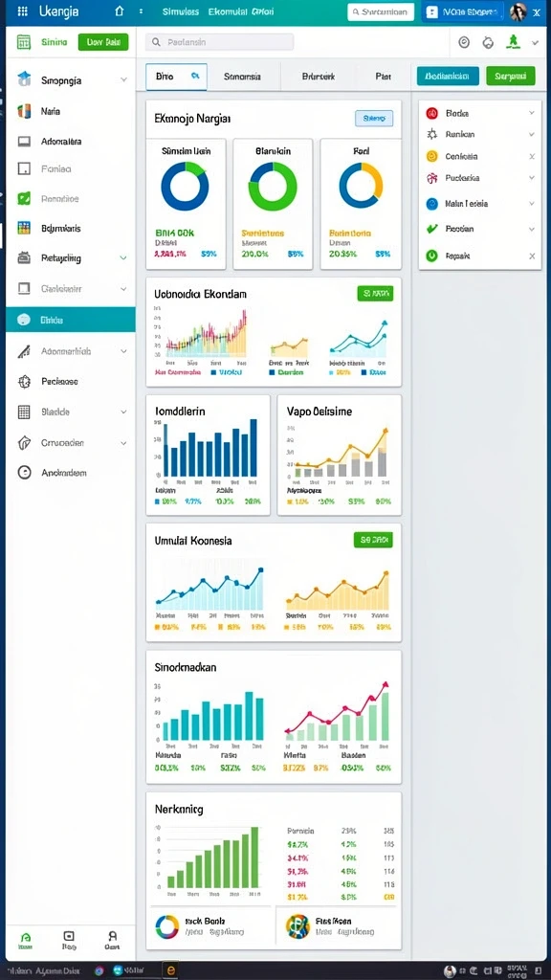
Task: Click user avatar in top right
Action: pos(518,11)
